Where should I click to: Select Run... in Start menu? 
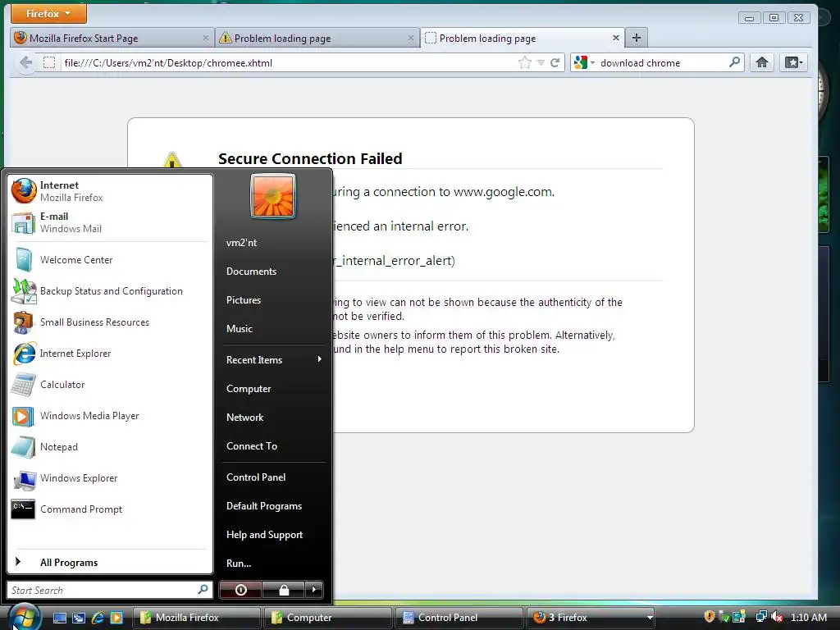273,563
